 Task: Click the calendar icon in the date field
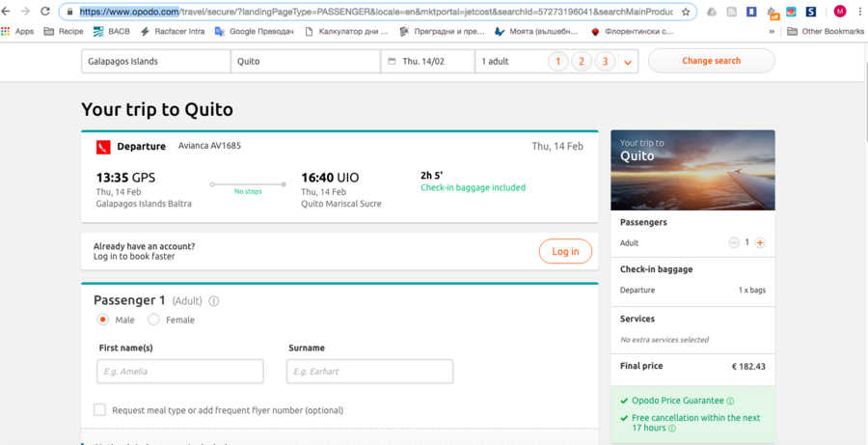coord(392,62)
